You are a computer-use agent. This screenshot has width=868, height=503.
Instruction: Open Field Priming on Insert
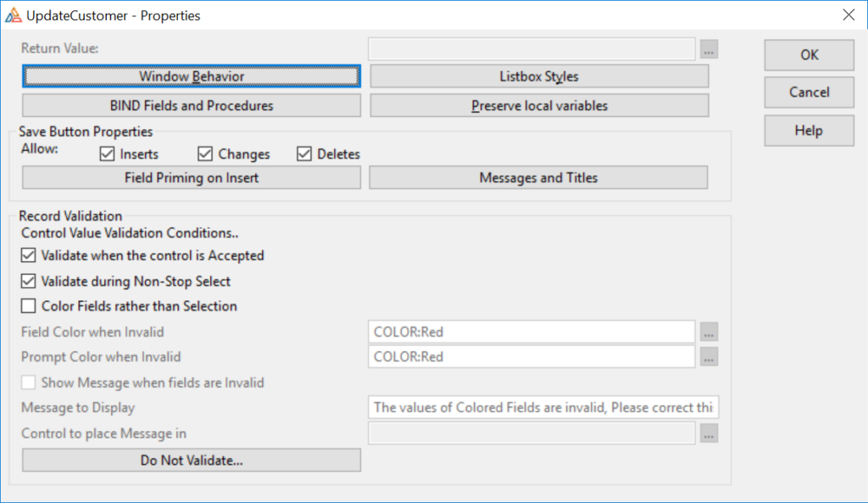click(192, 178)
